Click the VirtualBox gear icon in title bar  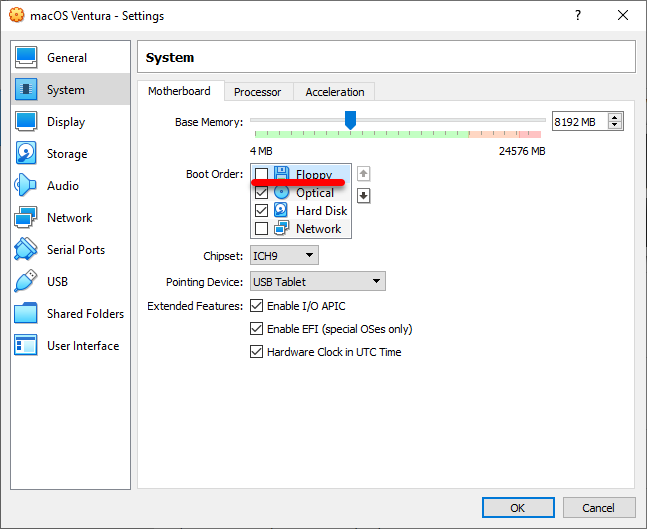click(17, 15)
